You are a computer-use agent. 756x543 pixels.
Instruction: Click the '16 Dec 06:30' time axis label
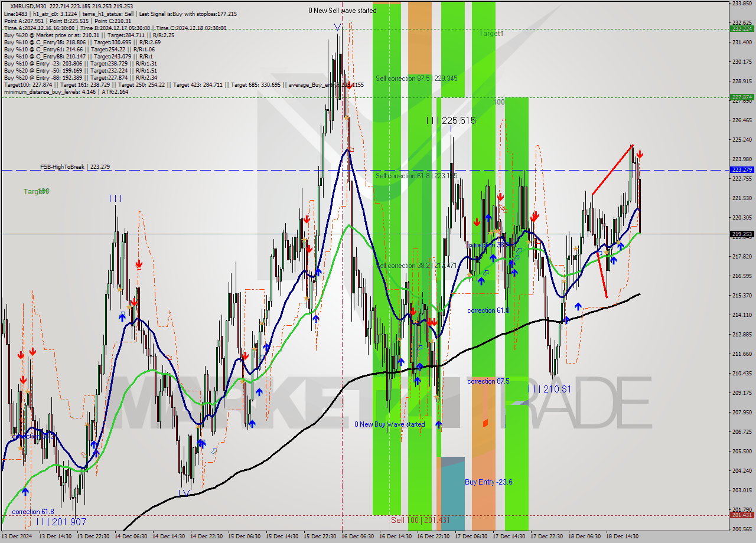(x=359, y=537)
